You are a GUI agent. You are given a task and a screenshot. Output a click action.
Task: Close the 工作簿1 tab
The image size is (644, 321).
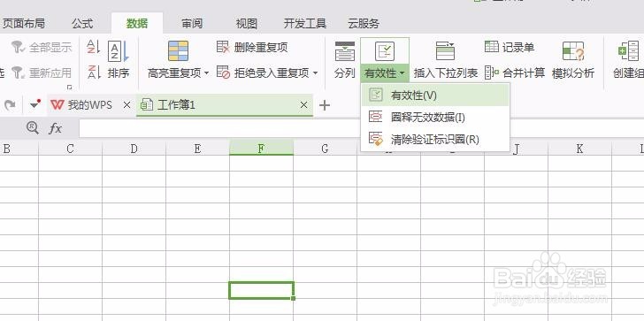(x=303, y=105)
